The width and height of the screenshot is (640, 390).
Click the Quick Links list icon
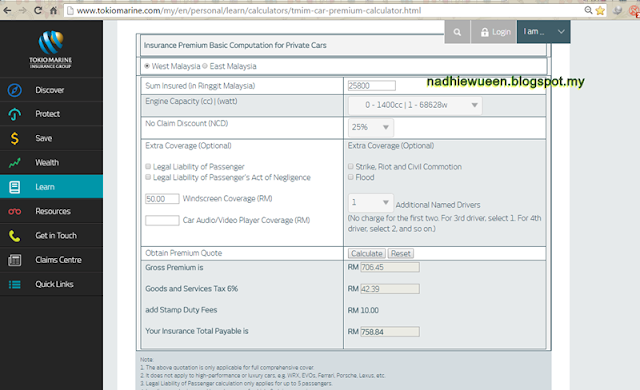[15, 284]
